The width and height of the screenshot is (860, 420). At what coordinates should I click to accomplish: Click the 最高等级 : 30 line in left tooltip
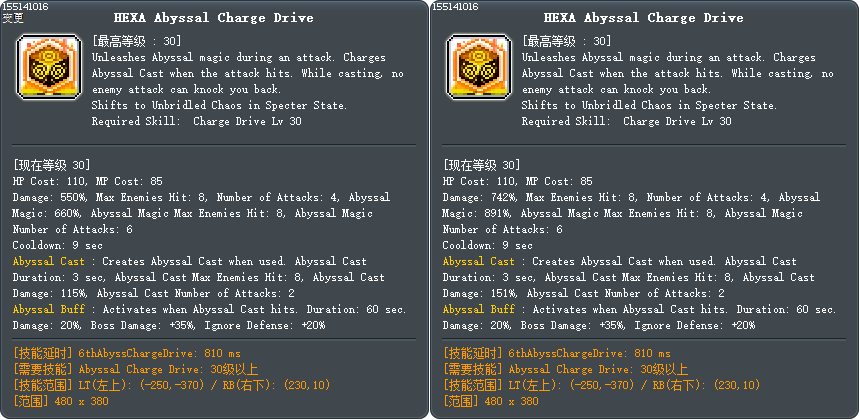point(136,42)
